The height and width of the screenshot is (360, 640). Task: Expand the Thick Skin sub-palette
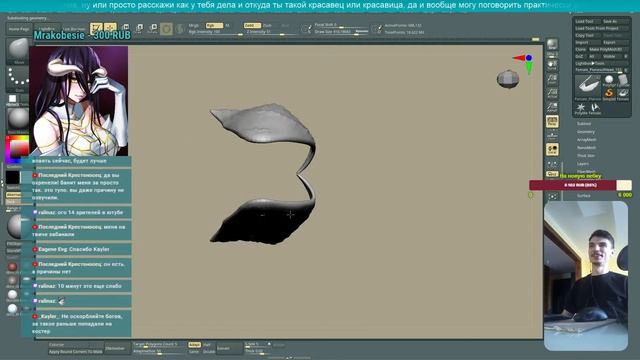[586, 156]
